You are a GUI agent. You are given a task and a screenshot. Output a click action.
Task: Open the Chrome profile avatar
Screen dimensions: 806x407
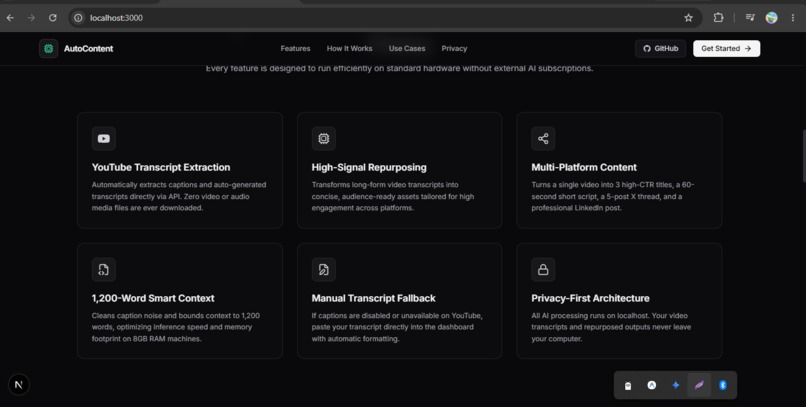click(772, 17)
